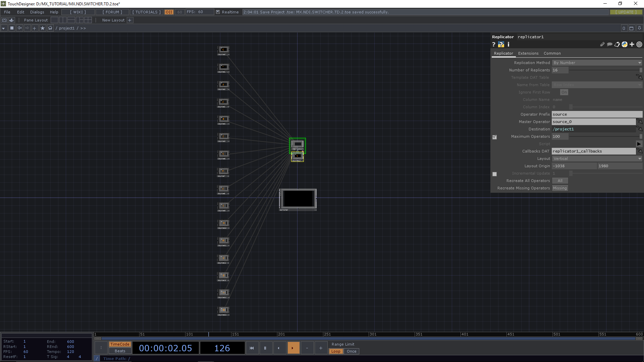Switch to TimeCode display mode
This screenshot has height=362, width=644.
[120, 344]
